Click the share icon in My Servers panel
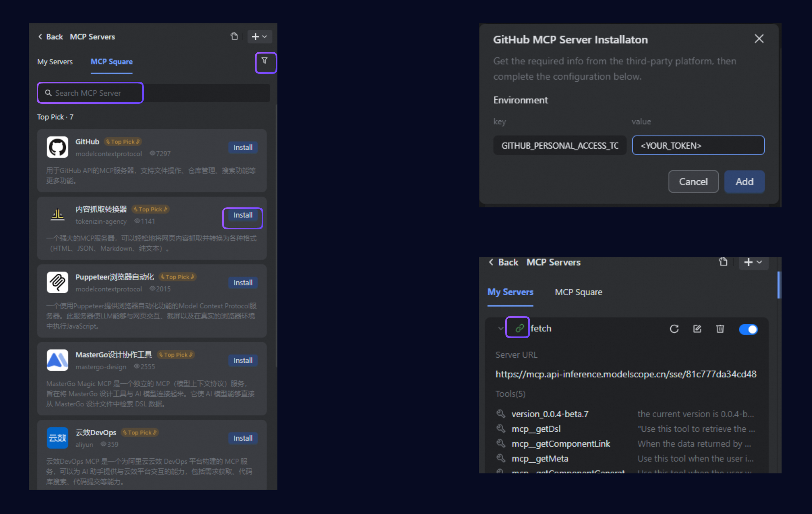Screen dimensions: 812x514 [723, 262]
